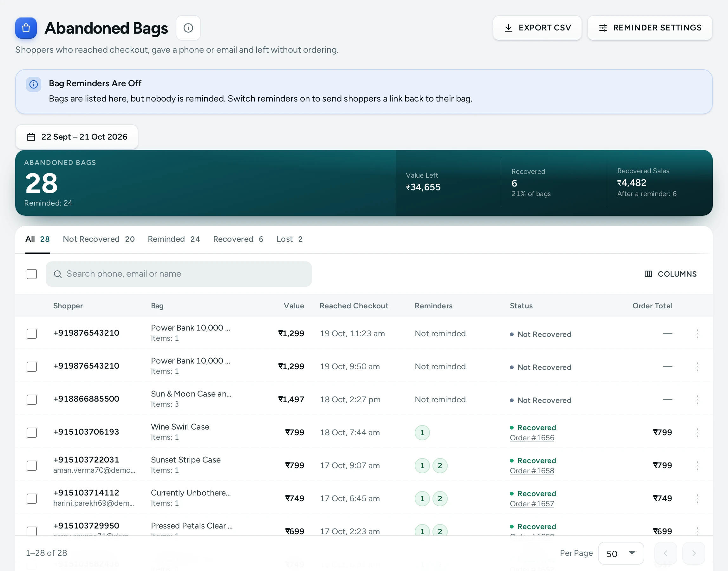Open row menu for Wine Swirl Case
The width and height of the screenshot is (728, 571).
697,433
